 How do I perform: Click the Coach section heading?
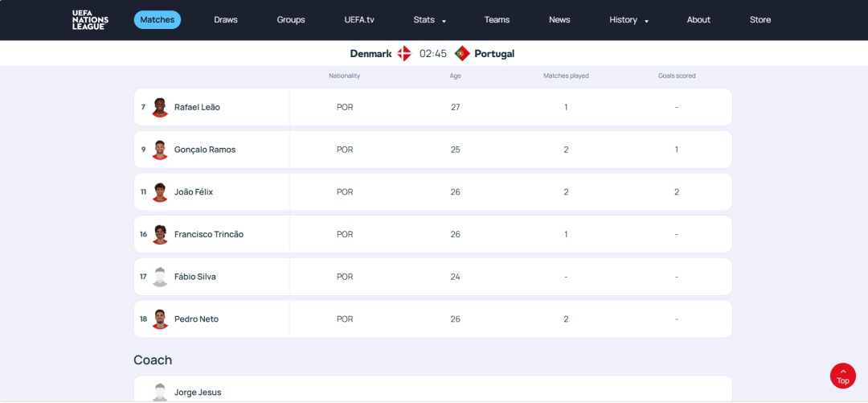[153, 360]
